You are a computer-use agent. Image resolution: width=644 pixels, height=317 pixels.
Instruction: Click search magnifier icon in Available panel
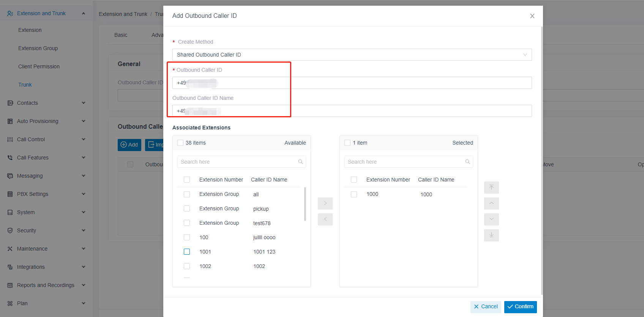point(300,162)
